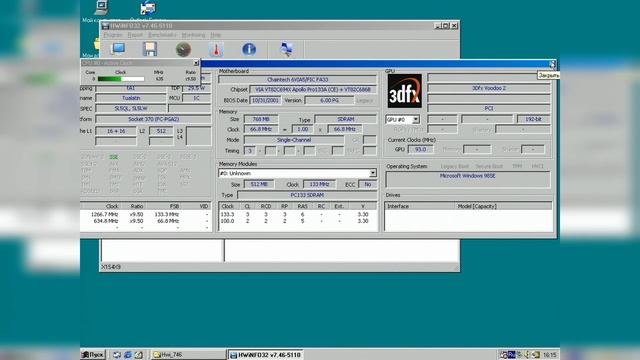
Task: Open the Benchmark gauge toolbar icon
Action: point(183,49)
